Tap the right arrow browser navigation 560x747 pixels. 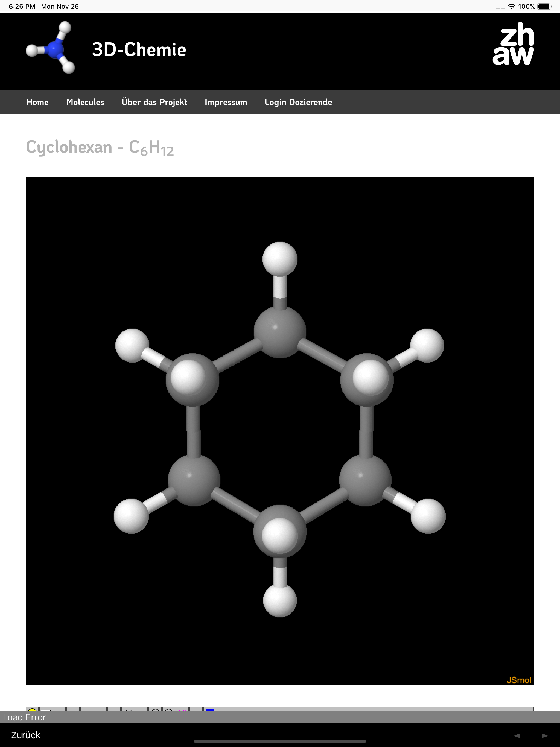(x=545, y=736)
